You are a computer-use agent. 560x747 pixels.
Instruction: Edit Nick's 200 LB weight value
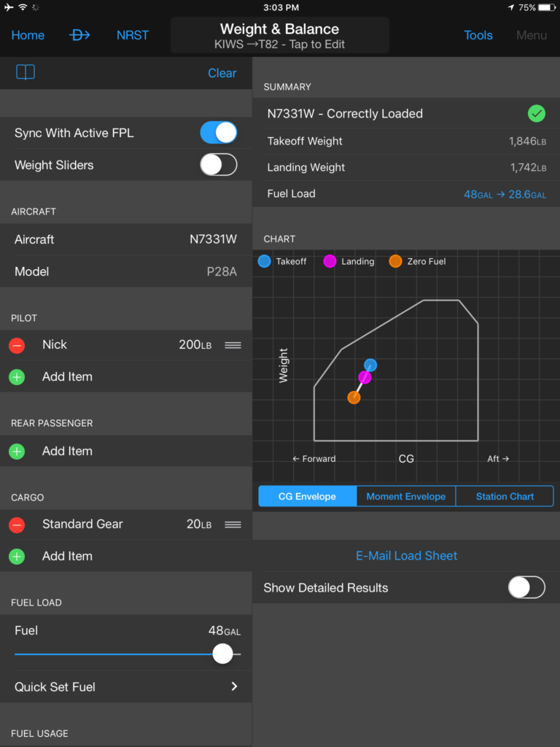195,345
